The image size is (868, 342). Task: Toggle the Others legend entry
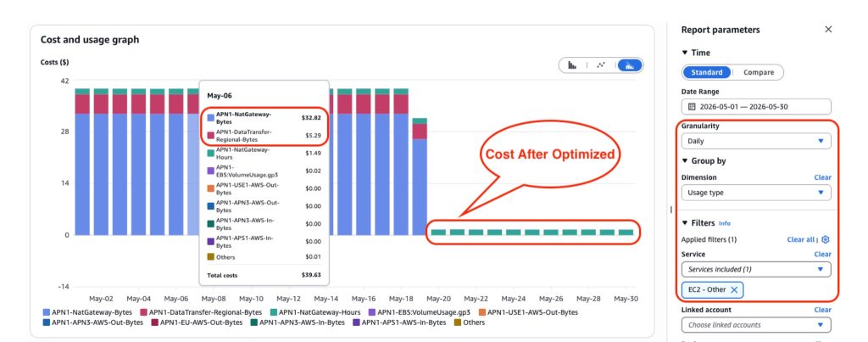click(x=470, y=322)
